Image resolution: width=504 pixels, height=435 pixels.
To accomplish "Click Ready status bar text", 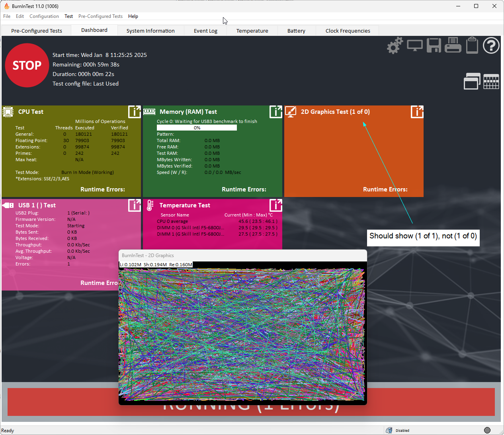I will [x=8, y=431].
